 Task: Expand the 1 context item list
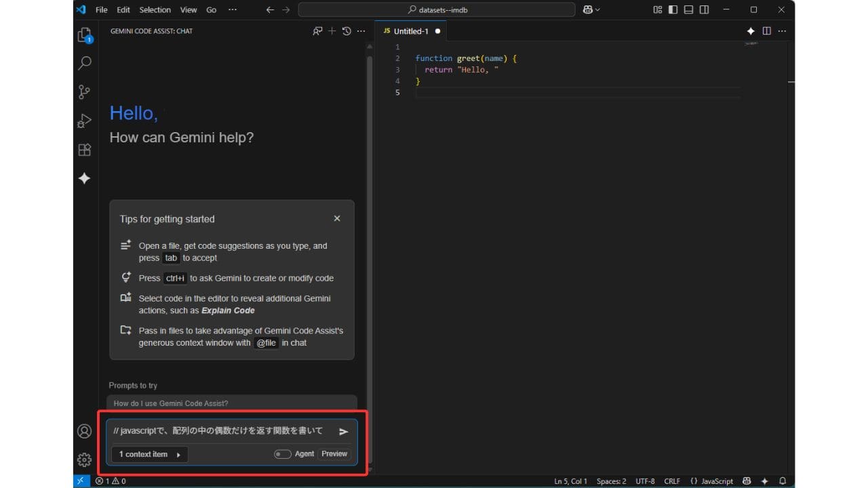coord(149,454)
